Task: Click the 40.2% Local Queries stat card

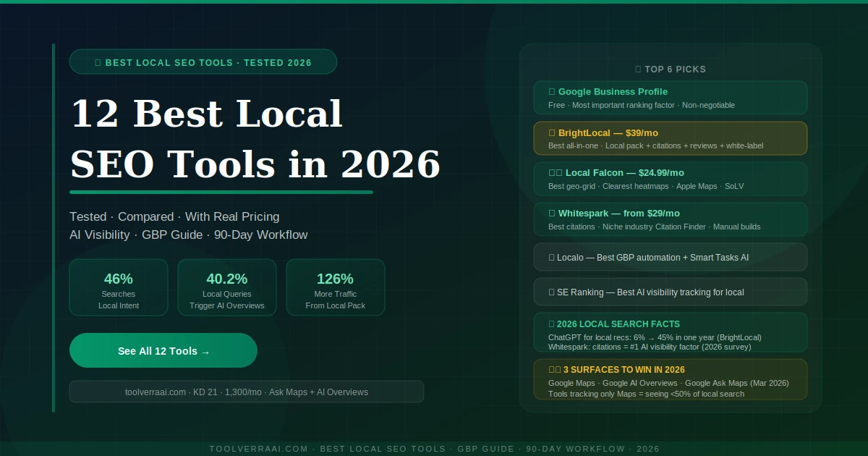Action: pyautogui.click(x=227, y=287)
